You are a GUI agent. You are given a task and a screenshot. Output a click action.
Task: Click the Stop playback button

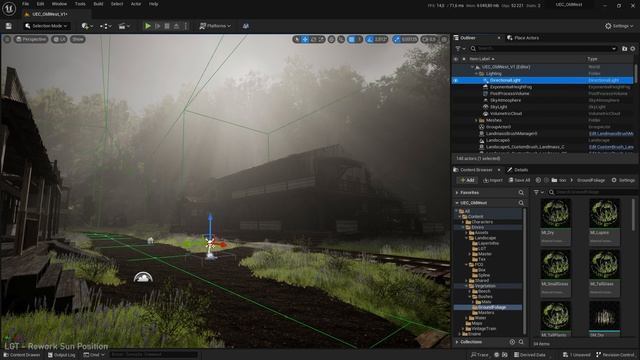pyautogui.click(x=167, y=26)
